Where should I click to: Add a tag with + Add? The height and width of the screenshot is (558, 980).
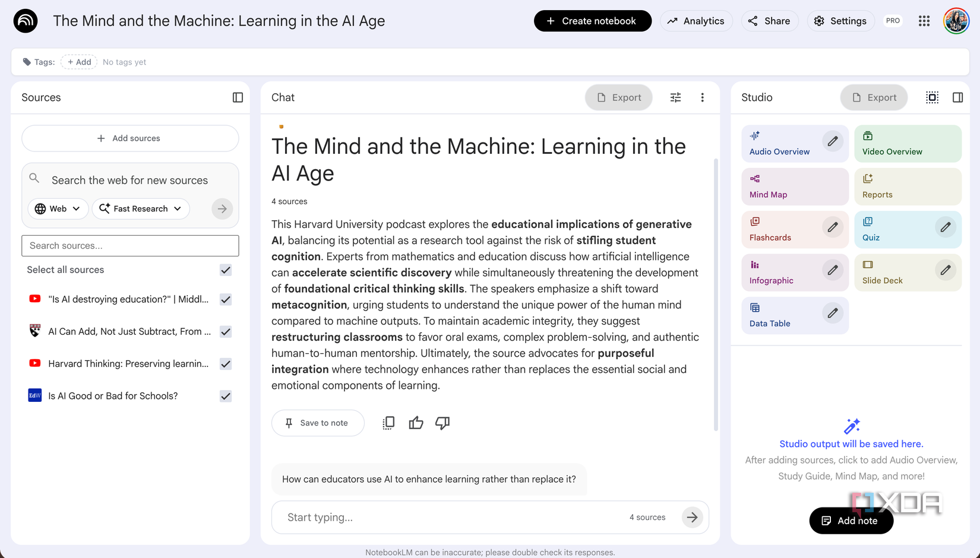79,62
